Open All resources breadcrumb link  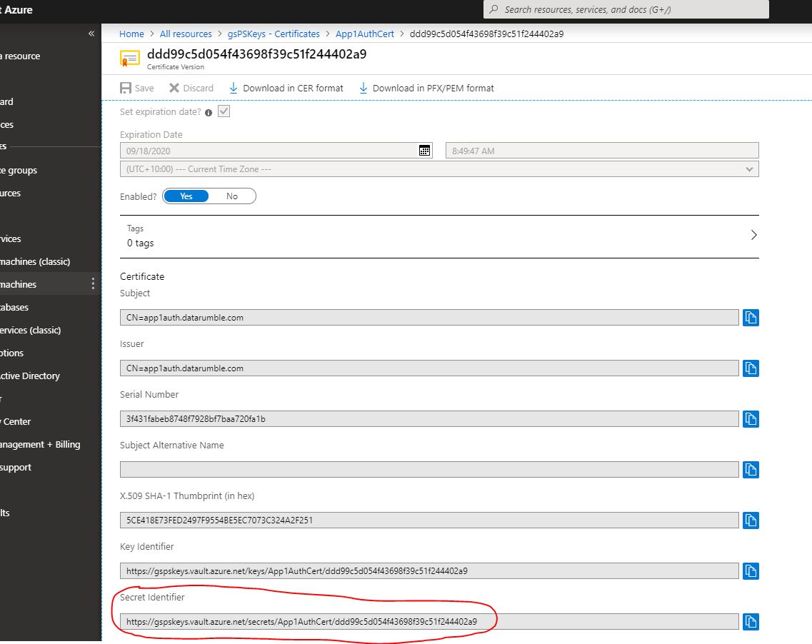pos(186,34)
